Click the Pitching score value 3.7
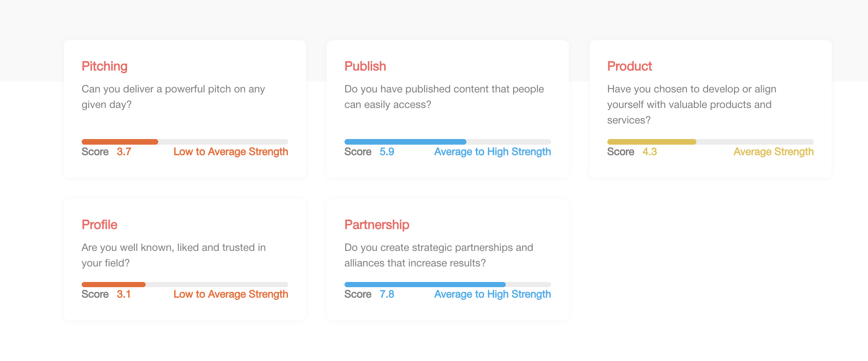This screenshot has width=868, height=361. [124, 152]
